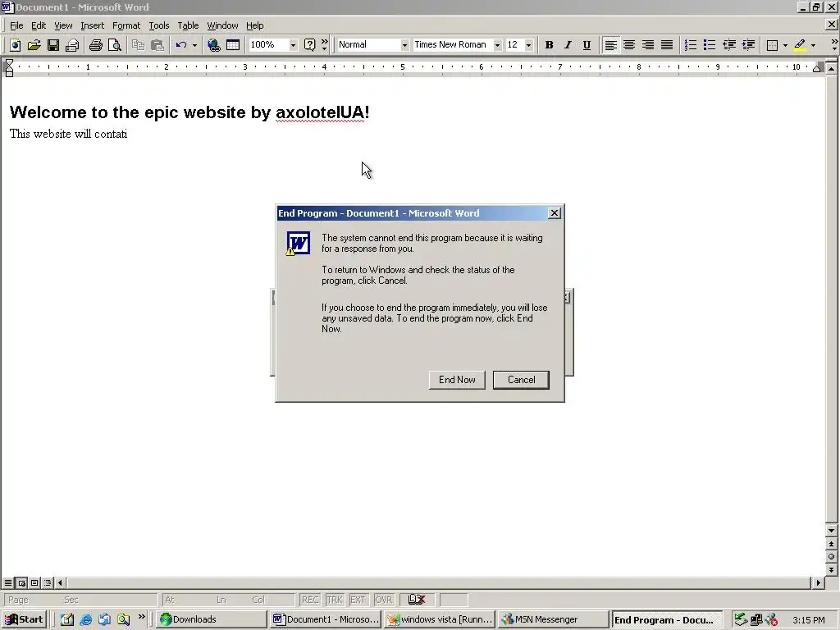
Task: Toggle Underline formatting
Action: (587, 45)
